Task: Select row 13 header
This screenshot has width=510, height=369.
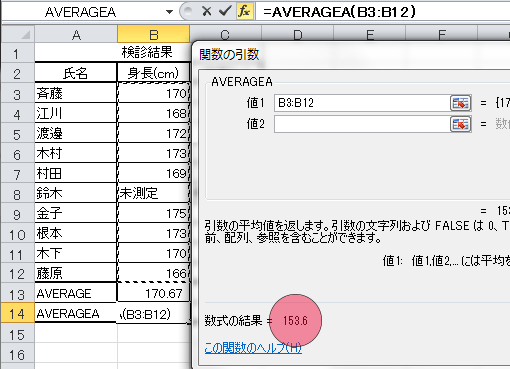Action: pyautogui.click(x=18, y=293)
